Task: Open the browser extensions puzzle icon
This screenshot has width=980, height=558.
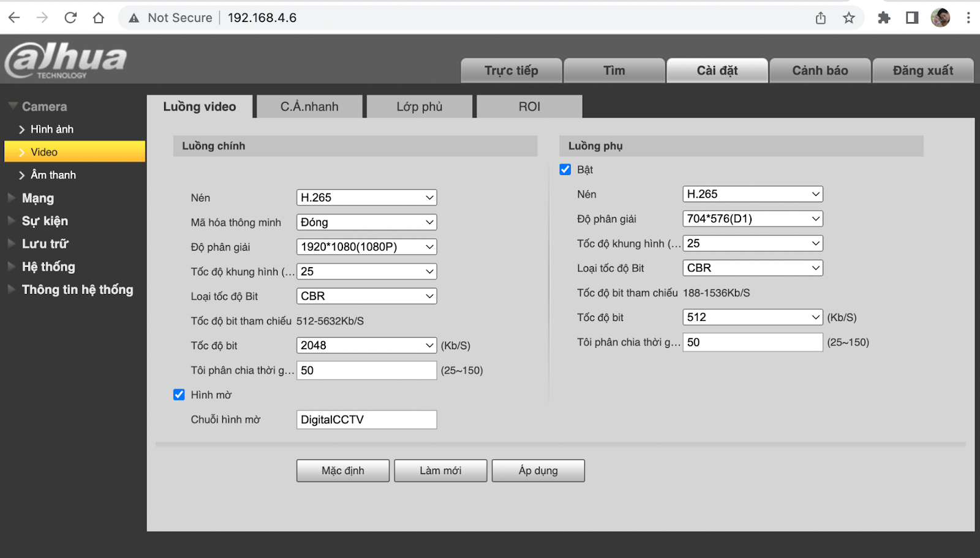Action: [884, 18]
